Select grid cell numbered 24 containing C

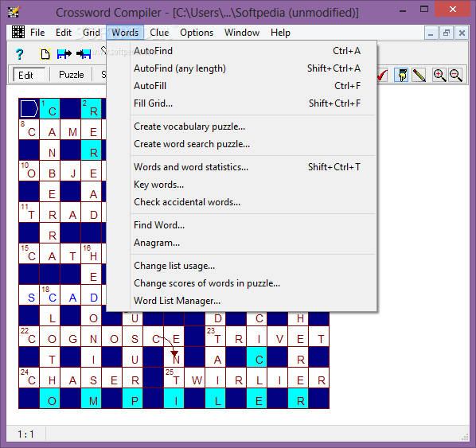[29, 378]
